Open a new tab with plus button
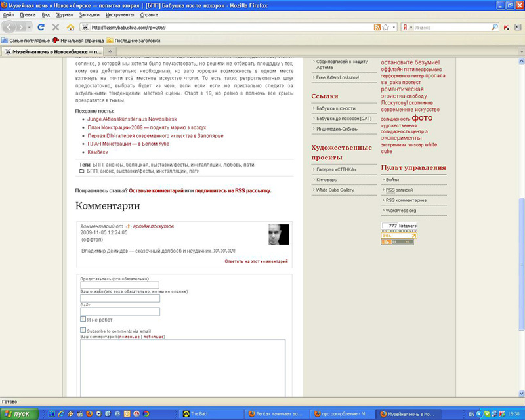Screen dimensions: 525x420 point(110,51)
